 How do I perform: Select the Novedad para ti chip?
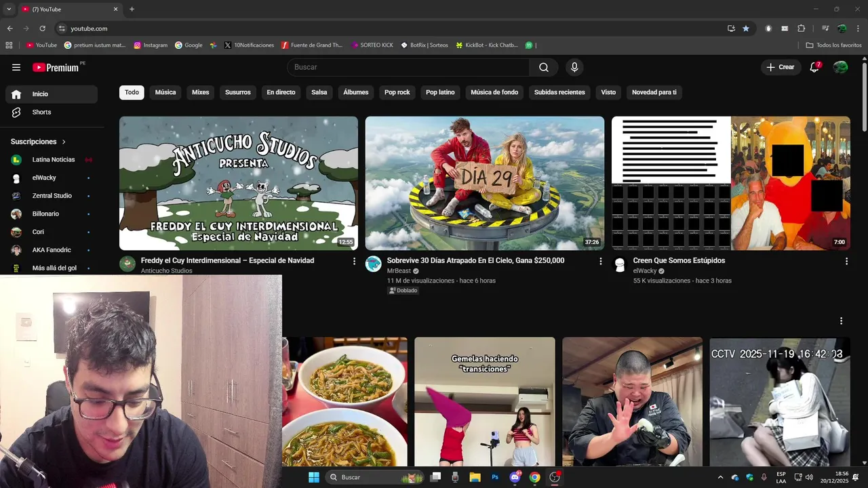click(x=654, y=92)
